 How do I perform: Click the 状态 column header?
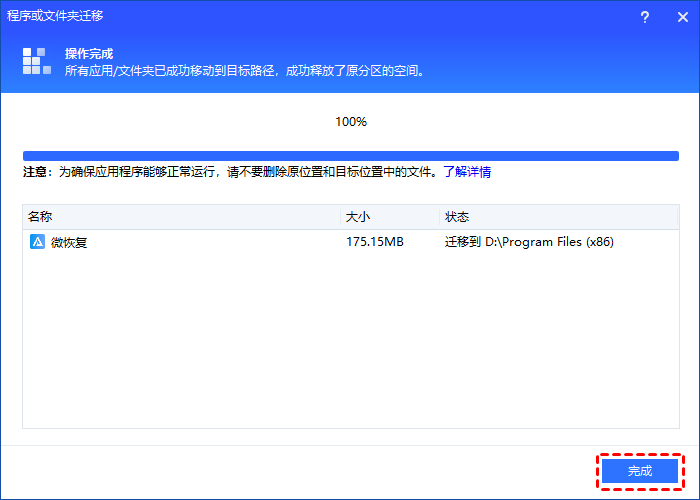pos(457,217)
